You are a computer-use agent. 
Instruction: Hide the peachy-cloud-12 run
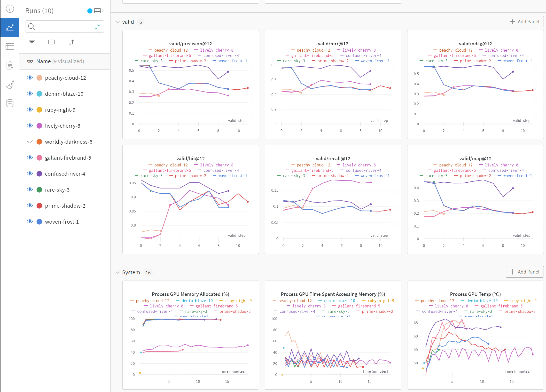pos(30,78)
